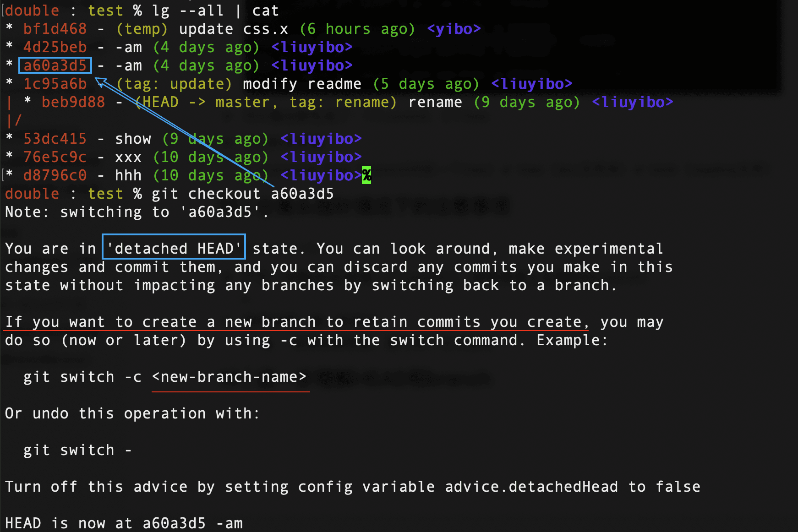The height and width of the screenshot is (532, 798).
Task: Click the 'git switch -' command line
Action: pos(78,450)
